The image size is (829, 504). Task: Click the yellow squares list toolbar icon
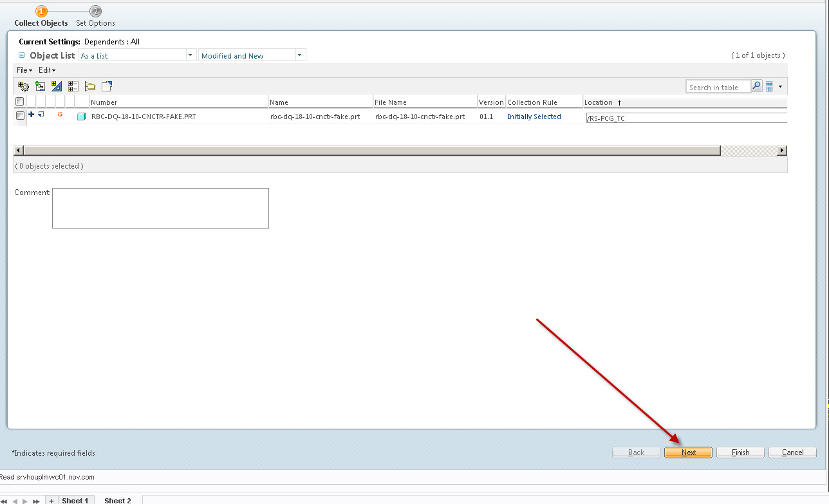[x=73, y=86]
